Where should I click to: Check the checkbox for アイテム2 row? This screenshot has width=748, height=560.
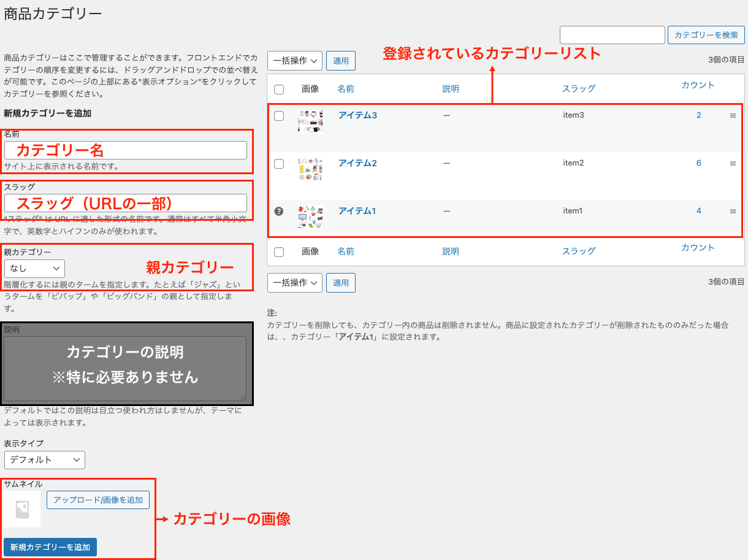pos(279,164)
